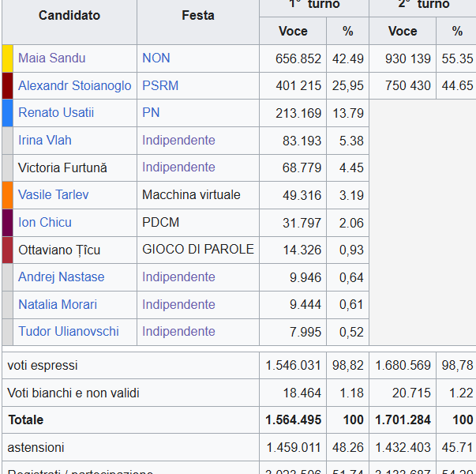Follow the Irina Vlah link
The height and width of the screenshot is (474, 476).
point(44,141)
